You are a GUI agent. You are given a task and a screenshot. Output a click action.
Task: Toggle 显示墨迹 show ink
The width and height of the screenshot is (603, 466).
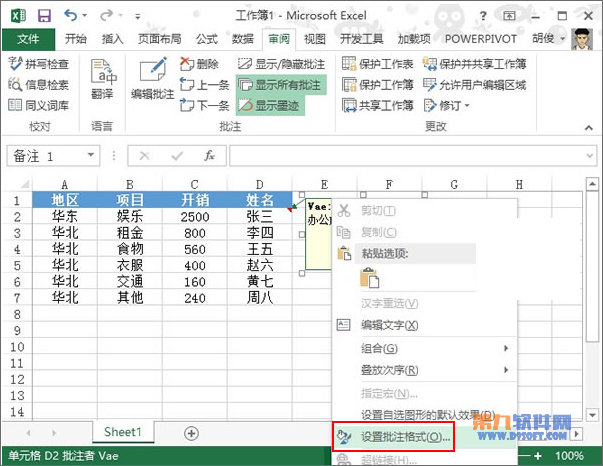pos(270,105)
